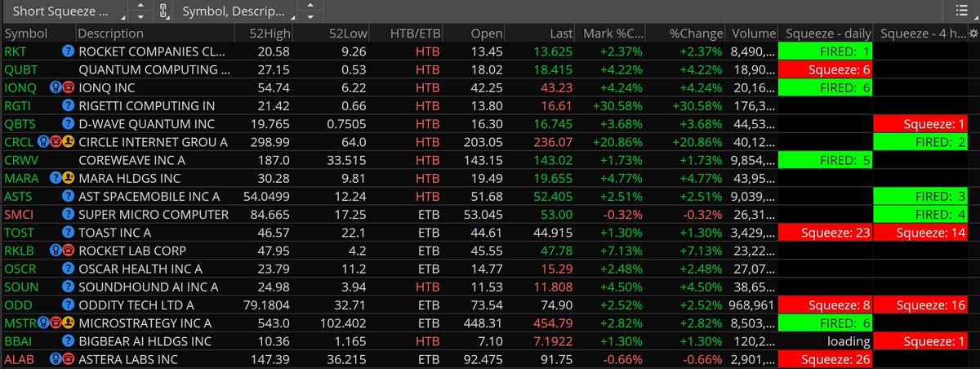Open the Short Squeeze watchlist dropdown
Screen dimensions: 980x369
tap(65, 11)
